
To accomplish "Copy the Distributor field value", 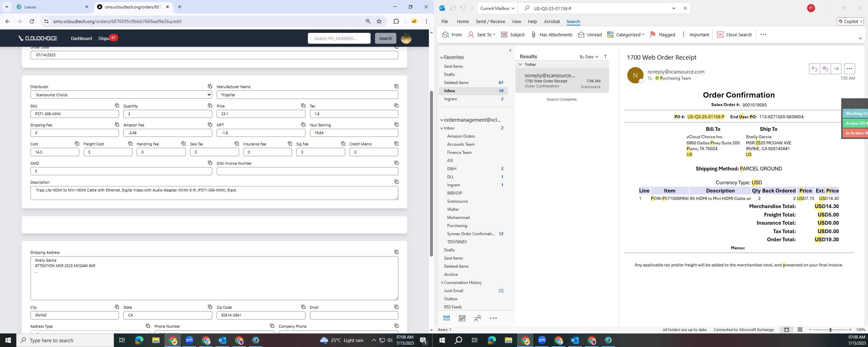I will tap(210, 86).
